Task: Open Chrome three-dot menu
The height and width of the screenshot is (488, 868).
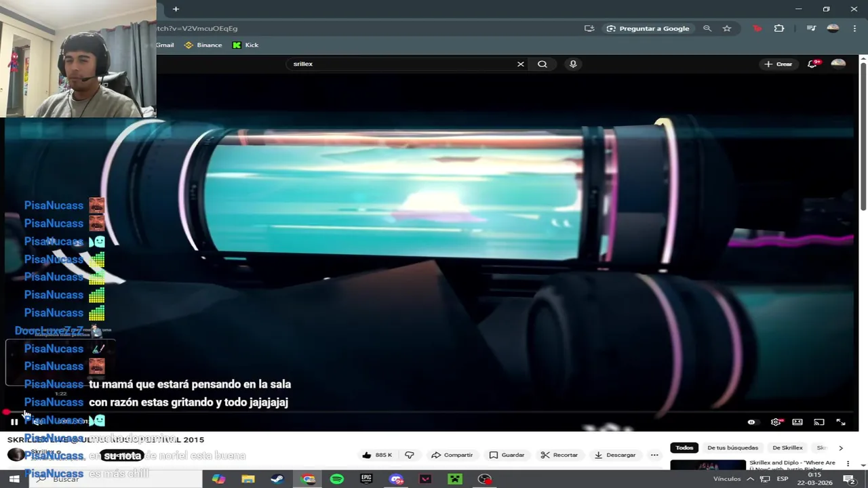Action: tap(853, 28)
